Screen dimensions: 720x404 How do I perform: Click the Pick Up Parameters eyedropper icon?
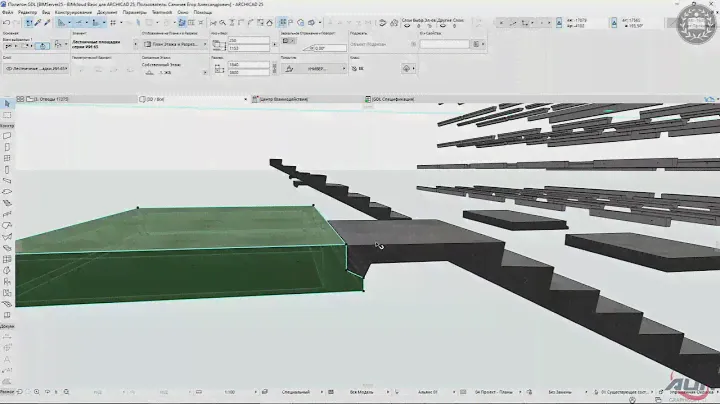[x=38, y=22]
